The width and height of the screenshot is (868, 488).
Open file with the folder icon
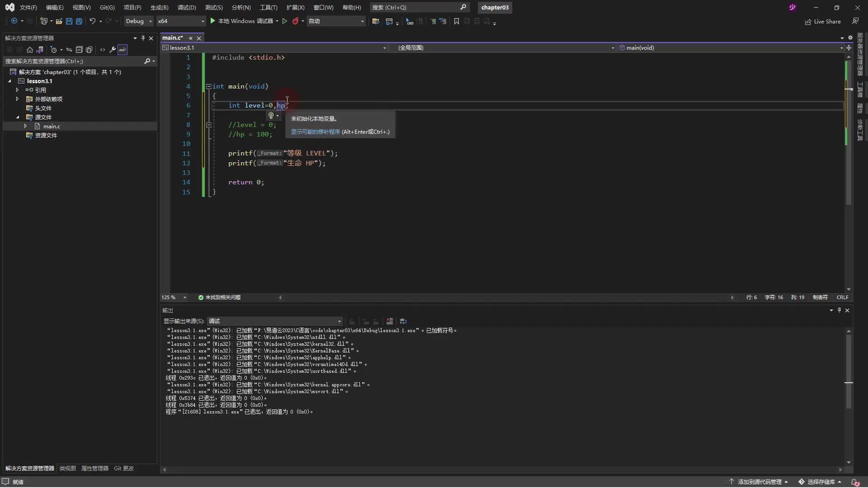[59, 21]
